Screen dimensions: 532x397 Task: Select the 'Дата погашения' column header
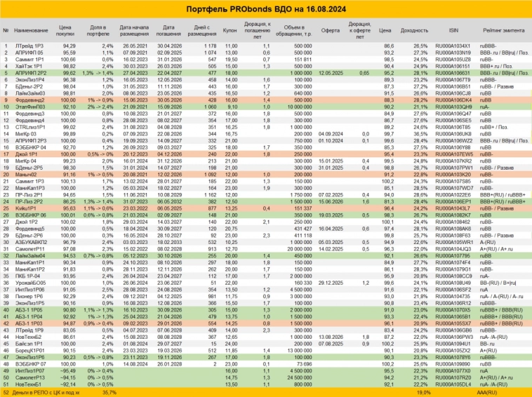(x=168, y=31)
